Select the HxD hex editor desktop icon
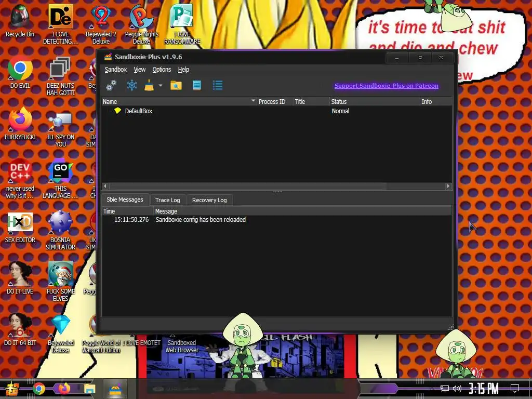Image resolution: width=532 pixels, height=399 pixels. pyautogui.click(x=20, y=228)
